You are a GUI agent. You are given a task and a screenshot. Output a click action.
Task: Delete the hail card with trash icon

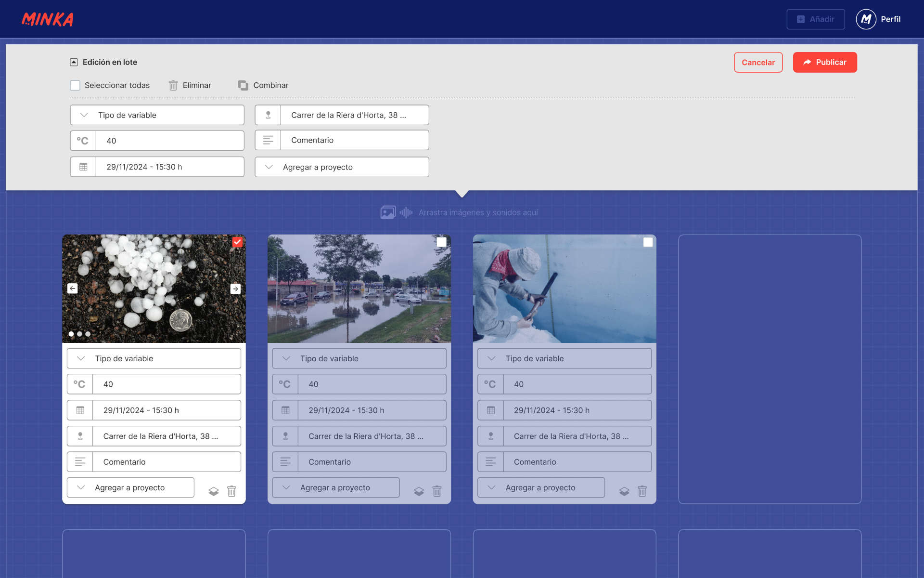(x=231, y=491)
